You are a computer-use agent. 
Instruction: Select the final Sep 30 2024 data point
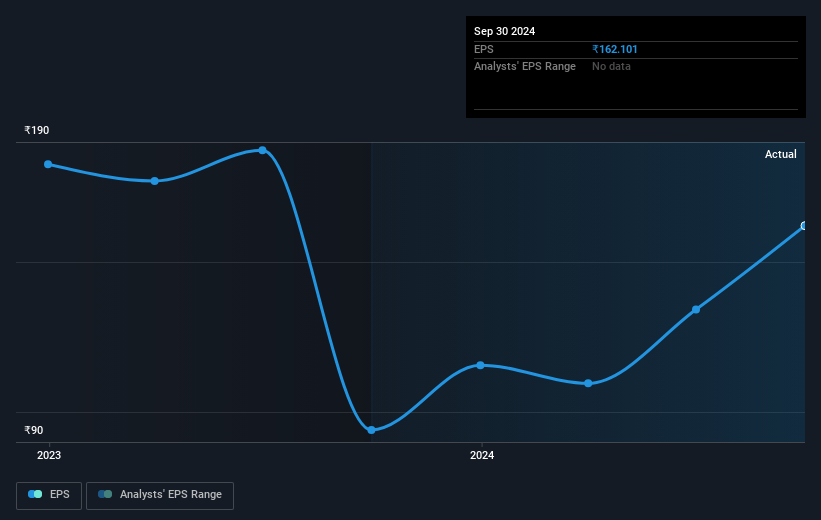[x=804, y=226]
